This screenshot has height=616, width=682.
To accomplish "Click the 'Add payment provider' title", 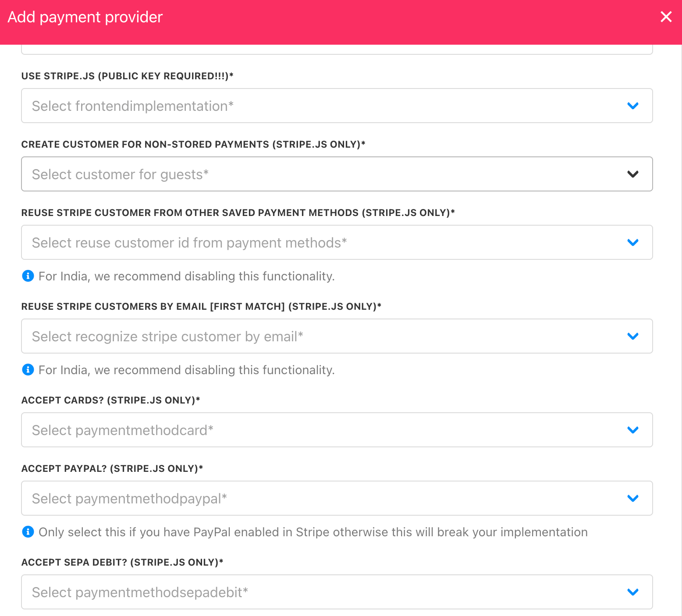I will [x=85, y=17].
